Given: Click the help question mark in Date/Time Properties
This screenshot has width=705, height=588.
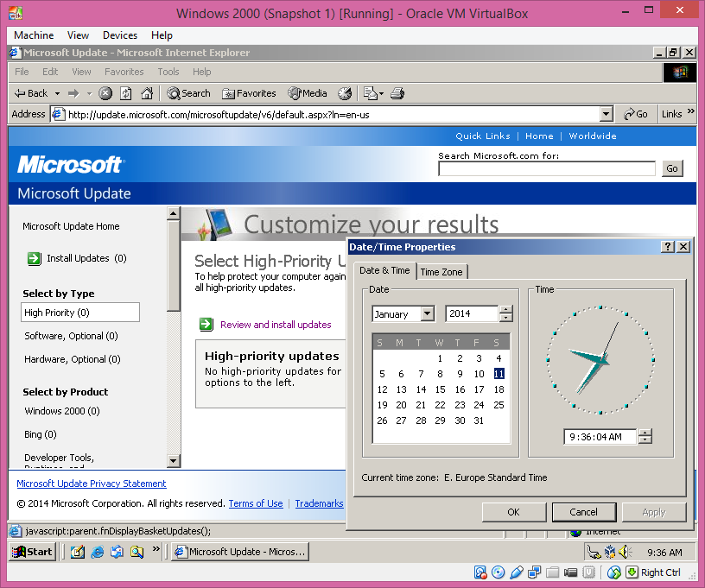Looking at the screenshot, I should tap(668, 247).
